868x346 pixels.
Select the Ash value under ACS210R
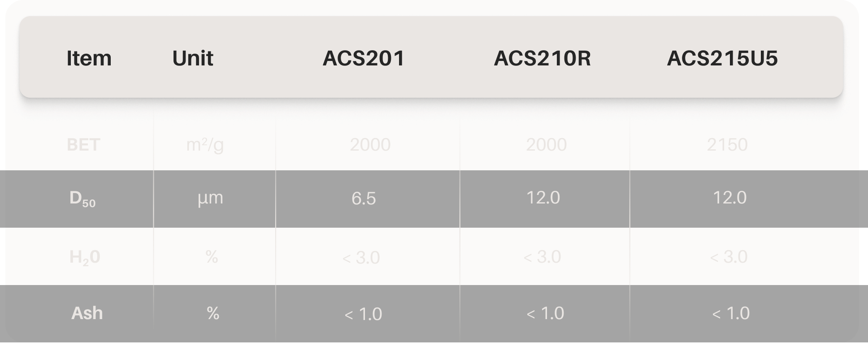pyautogui.click(x=545, y=313)
